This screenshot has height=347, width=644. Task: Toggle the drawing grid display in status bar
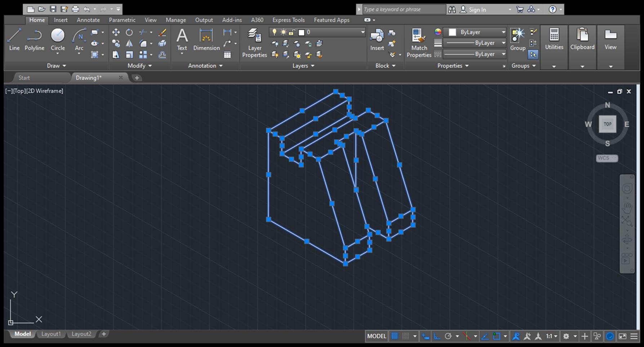pos(395,336)
